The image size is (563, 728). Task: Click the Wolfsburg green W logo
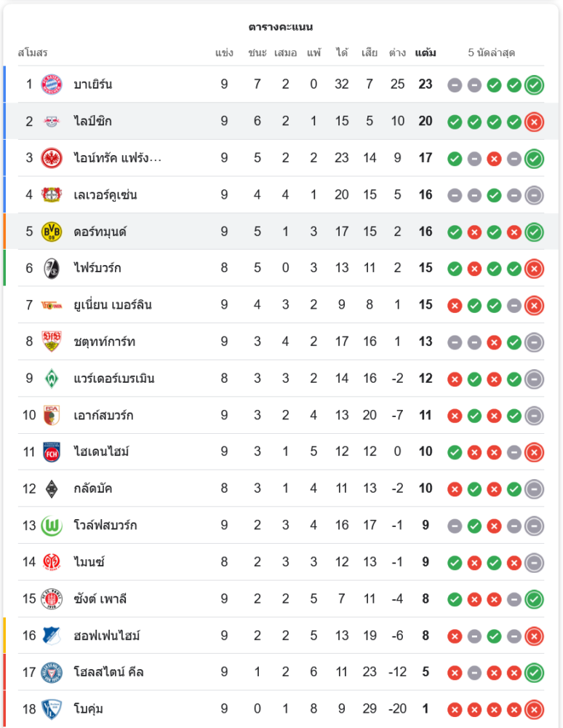point(52,526)
